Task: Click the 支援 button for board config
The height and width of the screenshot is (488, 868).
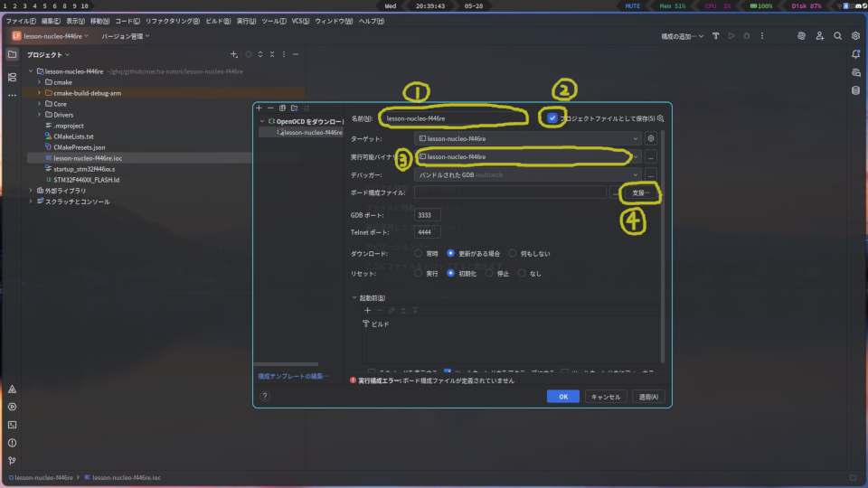Action: 642,192
